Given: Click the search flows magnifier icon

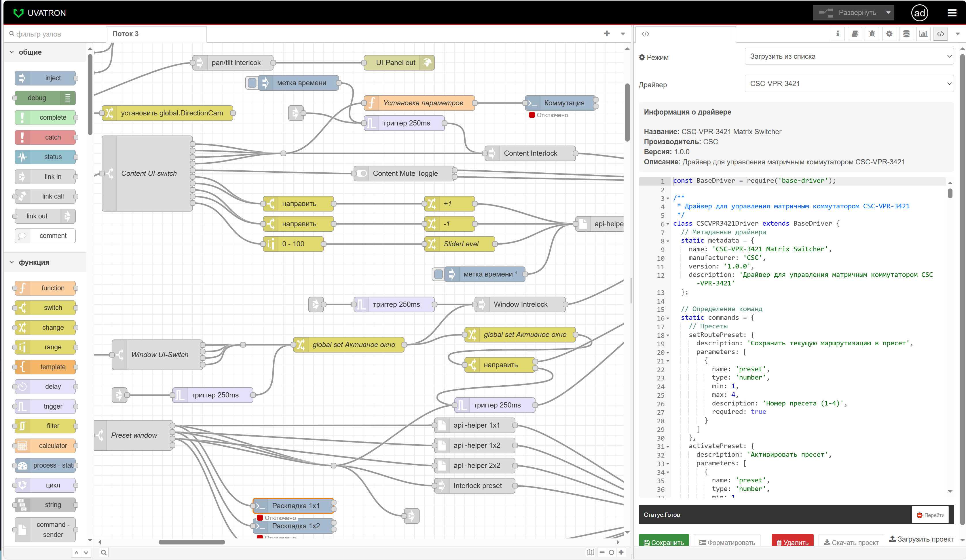Looking at the screenshot, I should pos(103,552).
